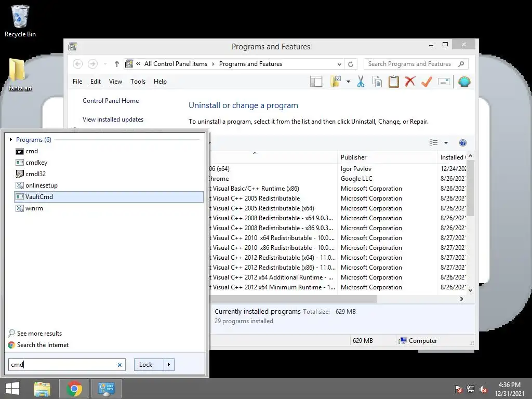Click Action Center flag tray icon
Image resolution: width=532 pixels, height=399 pixels.
(x=458, y=389)
